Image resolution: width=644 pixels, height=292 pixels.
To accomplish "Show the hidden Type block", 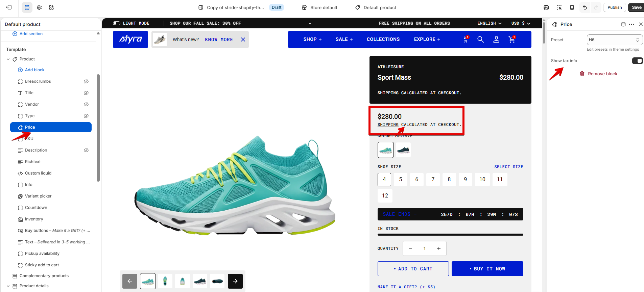I will pyautogui.click(x=86, y=116).
